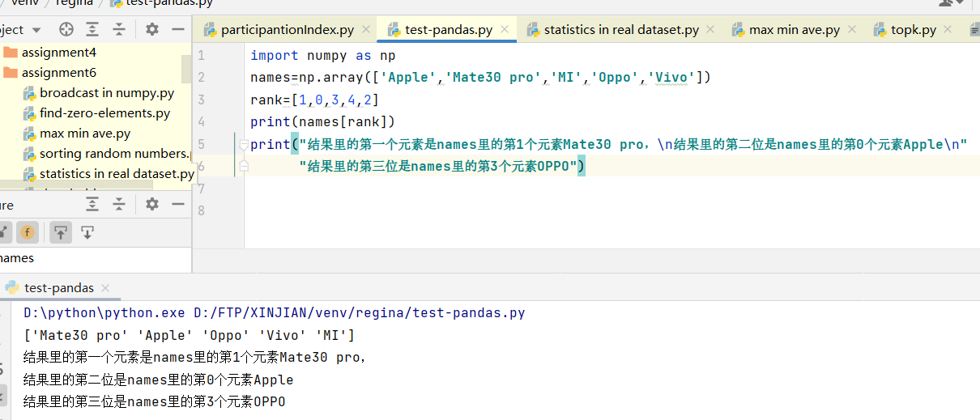Switch to participantionIndex.py tab

coord(287,30)
